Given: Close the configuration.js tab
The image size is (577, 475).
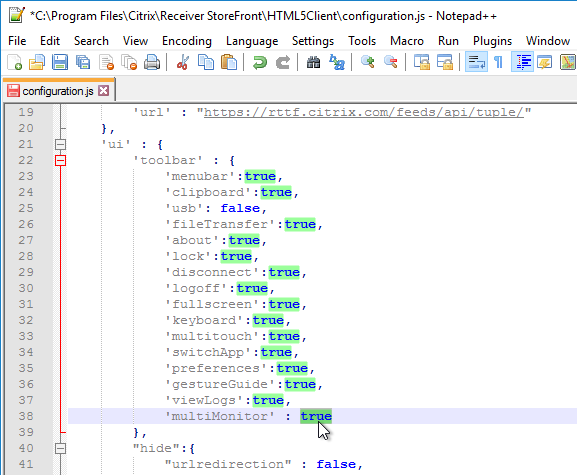Looking at the screenshot, I should click(104, 91).
